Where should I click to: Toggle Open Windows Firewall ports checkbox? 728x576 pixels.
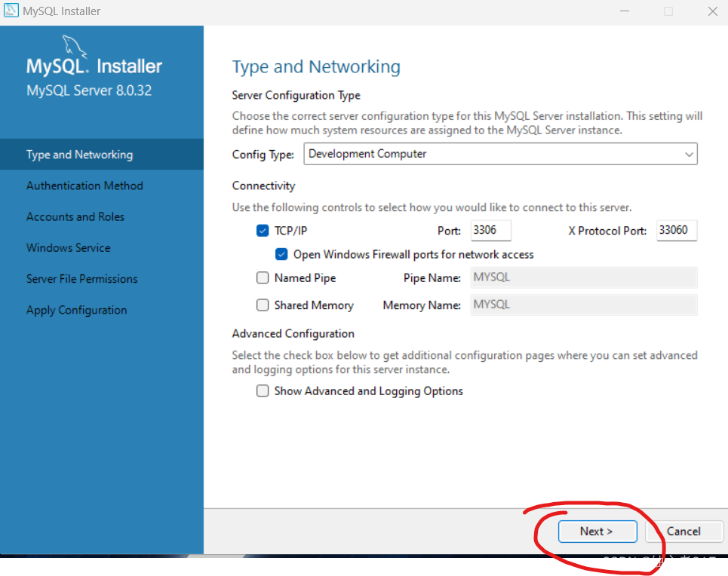click(281, 254)
